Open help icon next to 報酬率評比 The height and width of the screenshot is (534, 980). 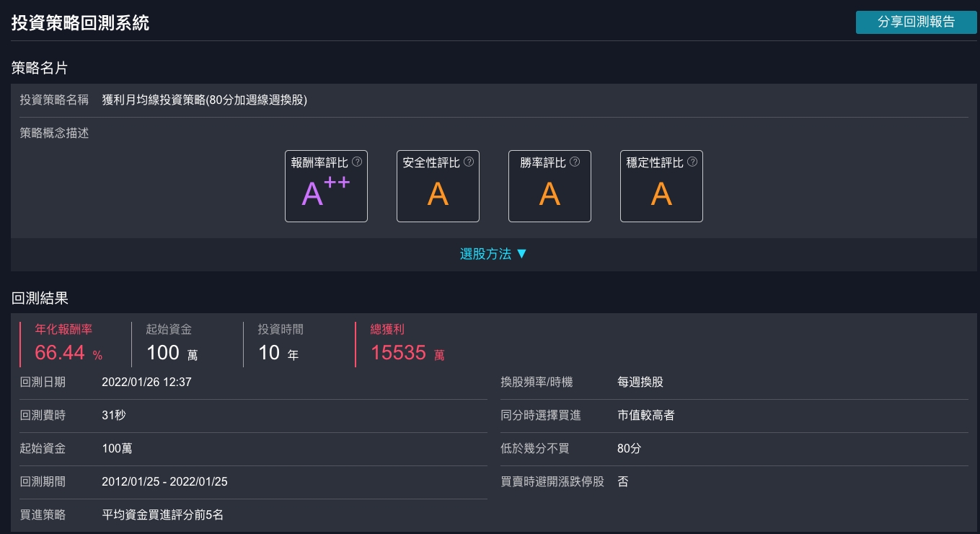pos(356,162)
